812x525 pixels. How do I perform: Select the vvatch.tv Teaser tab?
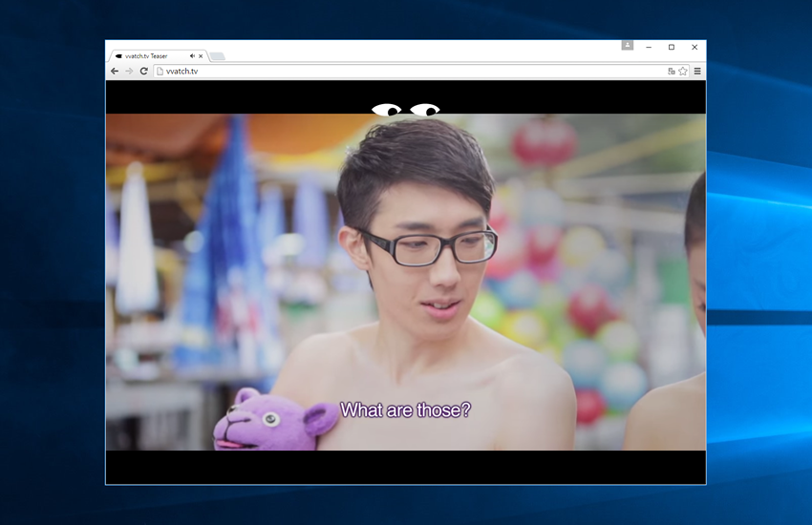[x=158, y=56]
